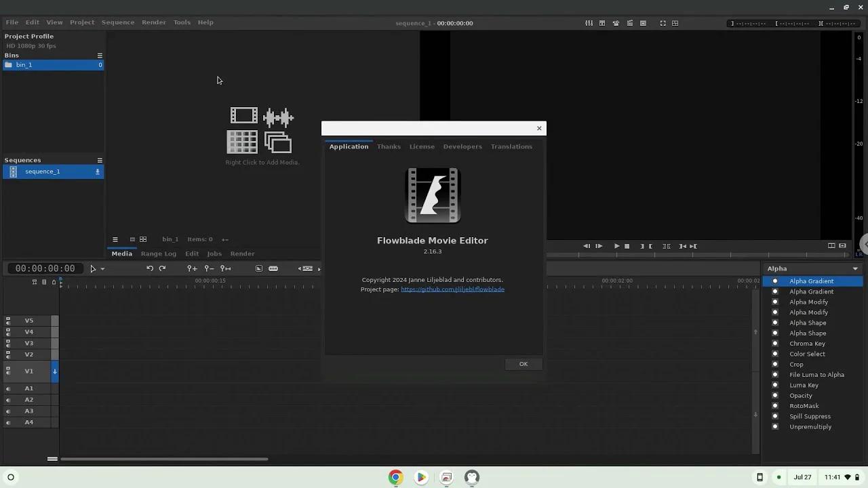Image resolution: width=868 pixels, height=488 pixels.
Task: Open the Sequence menu
Action: tap(117, 22)
